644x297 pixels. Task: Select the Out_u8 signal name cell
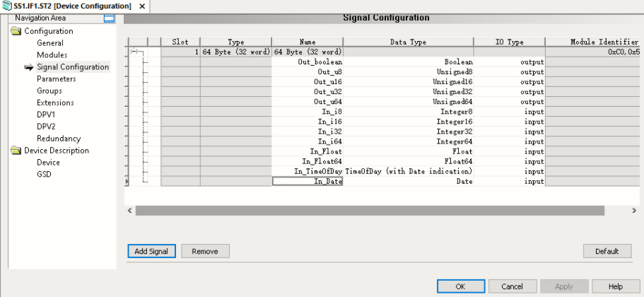308,72
